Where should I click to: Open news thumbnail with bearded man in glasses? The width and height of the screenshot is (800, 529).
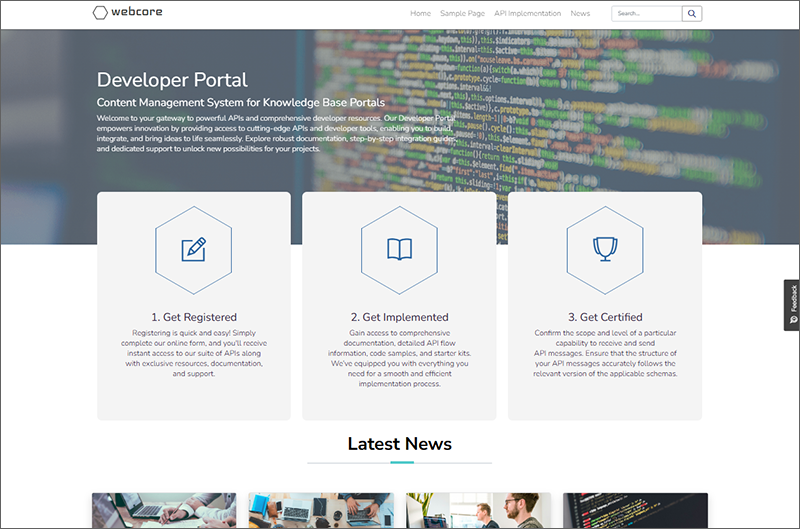pos(478,510)
